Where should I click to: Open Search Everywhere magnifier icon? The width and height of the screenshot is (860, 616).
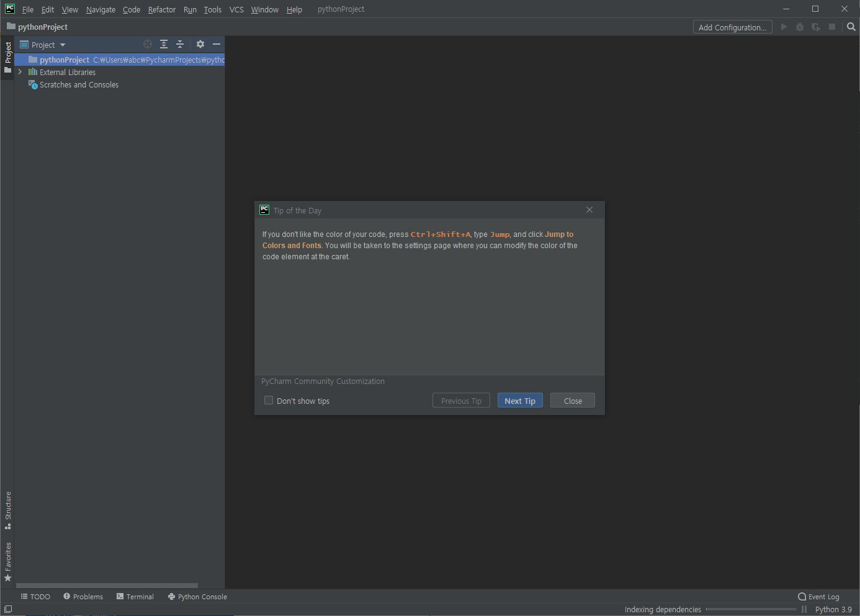pyautogui.click(x=851, y=27)
